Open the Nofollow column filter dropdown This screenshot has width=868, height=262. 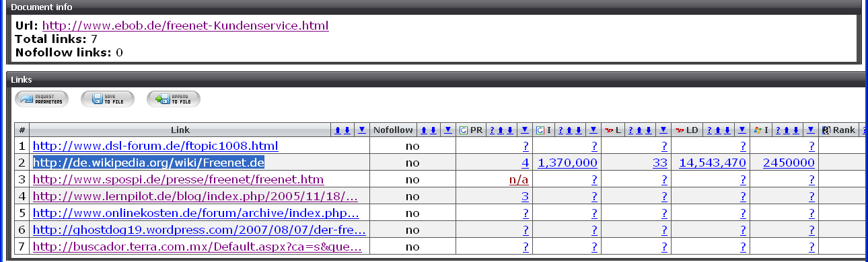coord(448,130)
